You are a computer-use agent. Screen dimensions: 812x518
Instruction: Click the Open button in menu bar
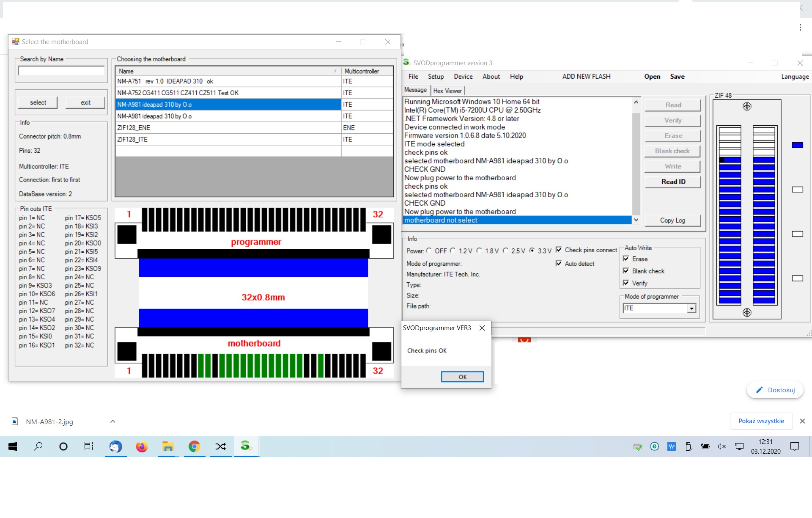(x=652, y=77)
